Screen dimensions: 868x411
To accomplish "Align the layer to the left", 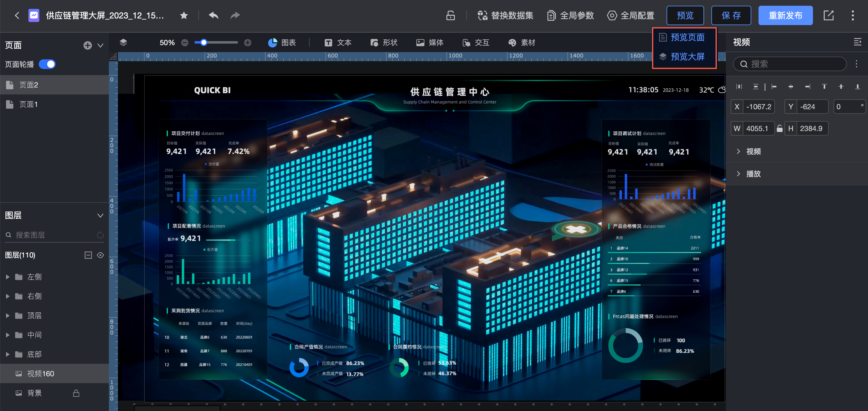I will [x=774, y=87].
